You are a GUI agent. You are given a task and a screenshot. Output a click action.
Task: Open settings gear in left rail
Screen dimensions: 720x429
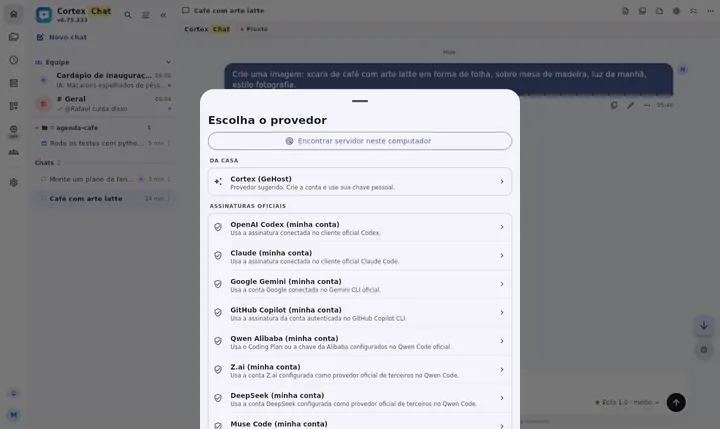(14, 182)
